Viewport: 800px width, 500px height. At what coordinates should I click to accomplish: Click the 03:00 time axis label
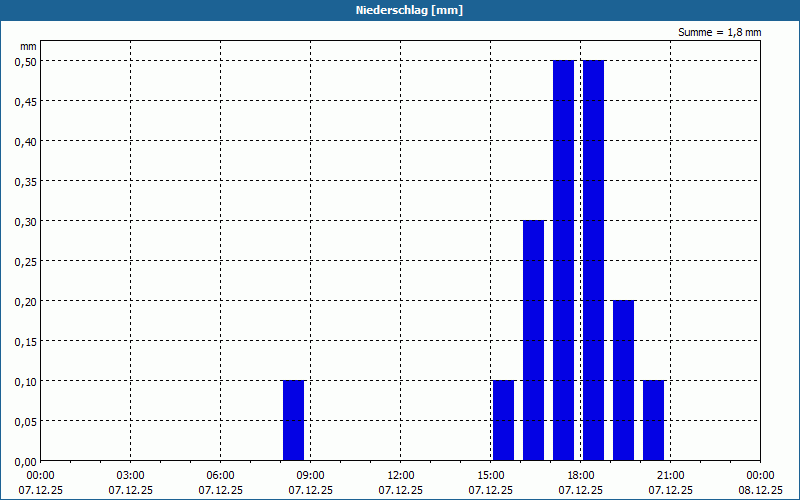[131, 476]
